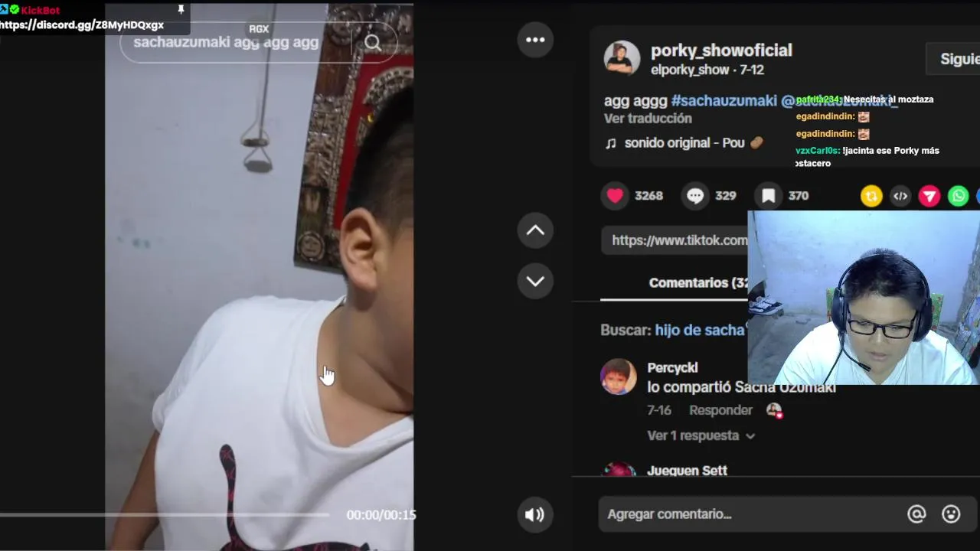Click the video progress bar
This screenshot has height=551, width=980.
[x=165, y=515]
